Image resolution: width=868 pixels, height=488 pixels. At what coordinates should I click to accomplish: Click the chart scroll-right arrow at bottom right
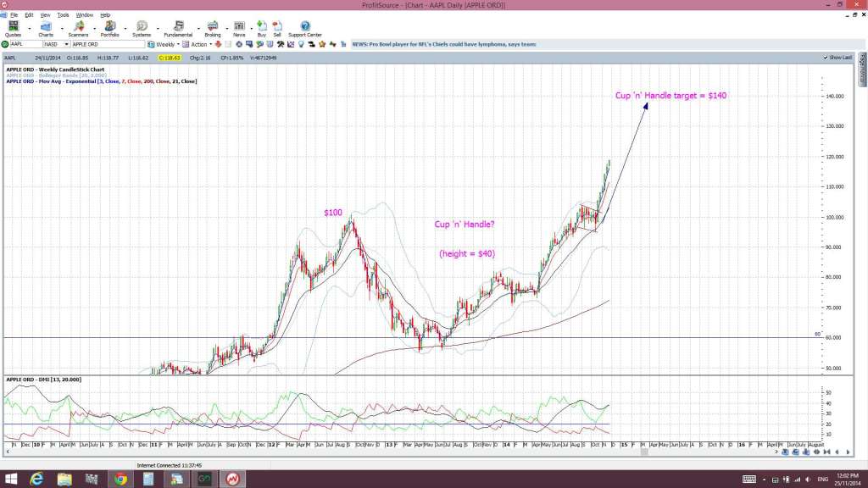pyautogui.click(x=848, y=452)
